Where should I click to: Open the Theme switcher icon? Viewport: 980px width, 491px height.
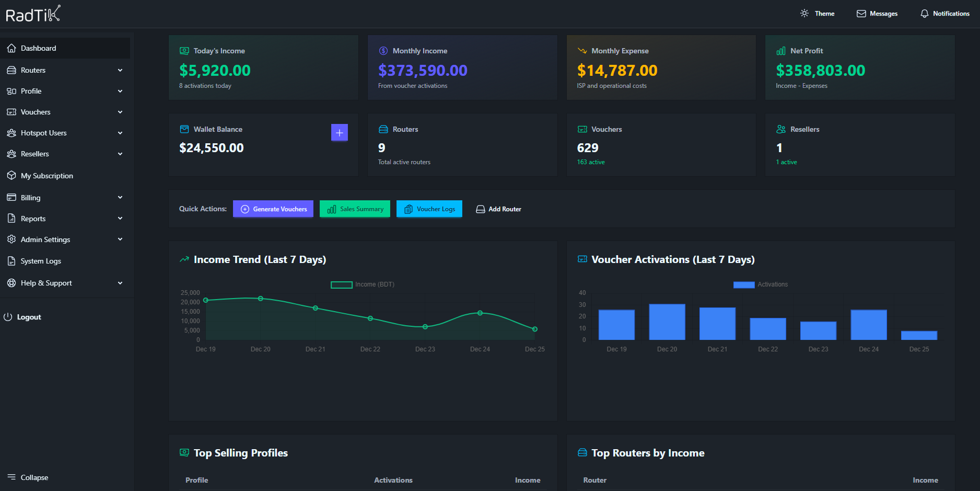804,13
